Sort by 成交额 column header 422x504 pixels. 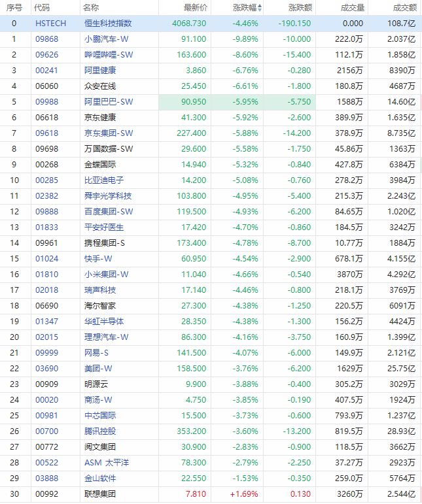[x=405, y=8]
